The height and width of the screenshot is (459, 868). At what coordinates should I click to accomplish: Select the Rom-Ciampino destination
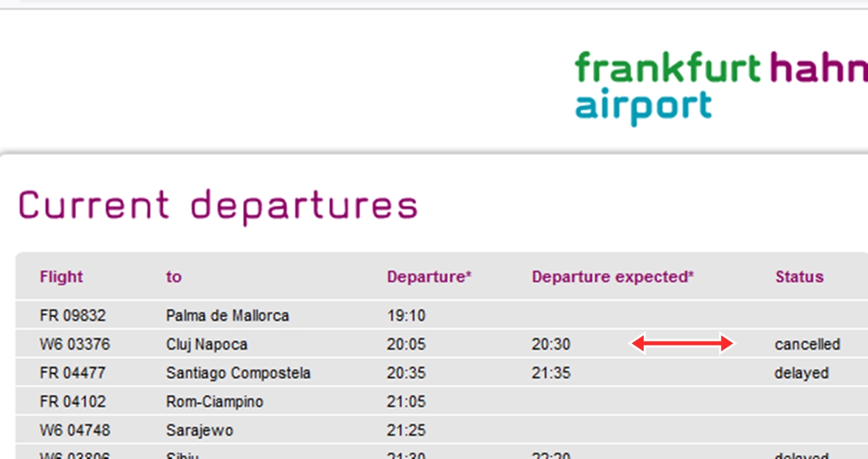215,402
